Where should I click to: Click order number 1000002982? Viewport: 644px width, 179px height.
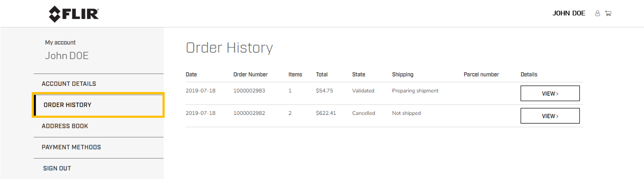coord(249,113)
